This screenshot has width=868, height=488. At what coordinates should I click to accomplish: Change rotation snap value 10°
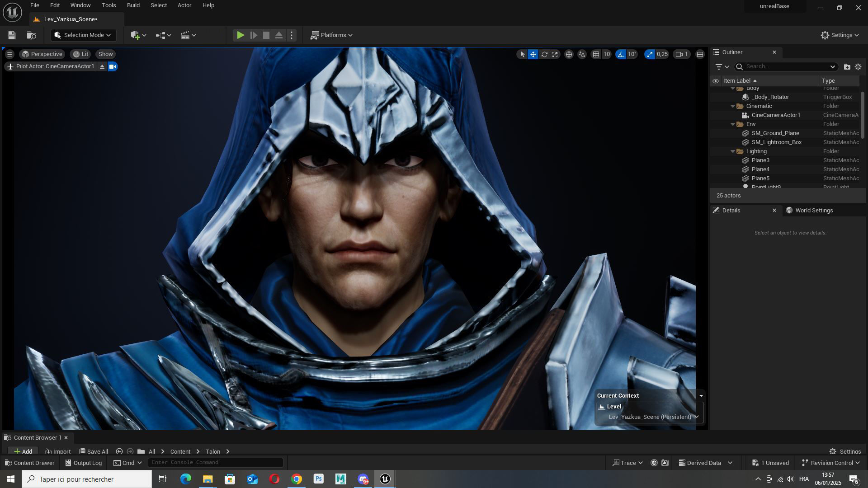point(632,54)
